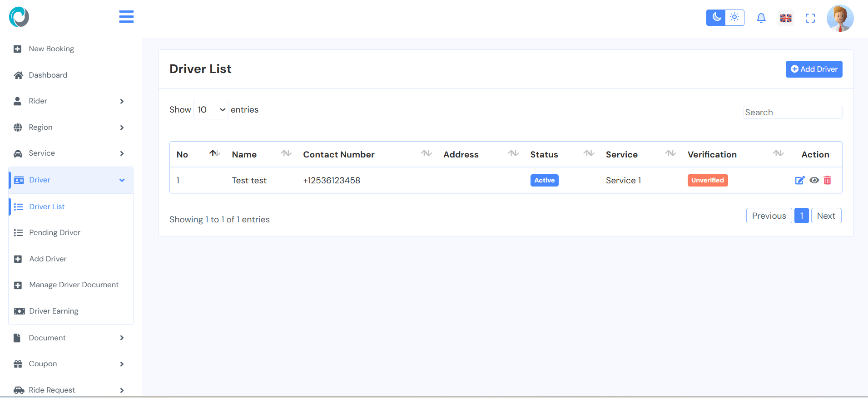View driver details with the eye icon

[x=814, y=181]
